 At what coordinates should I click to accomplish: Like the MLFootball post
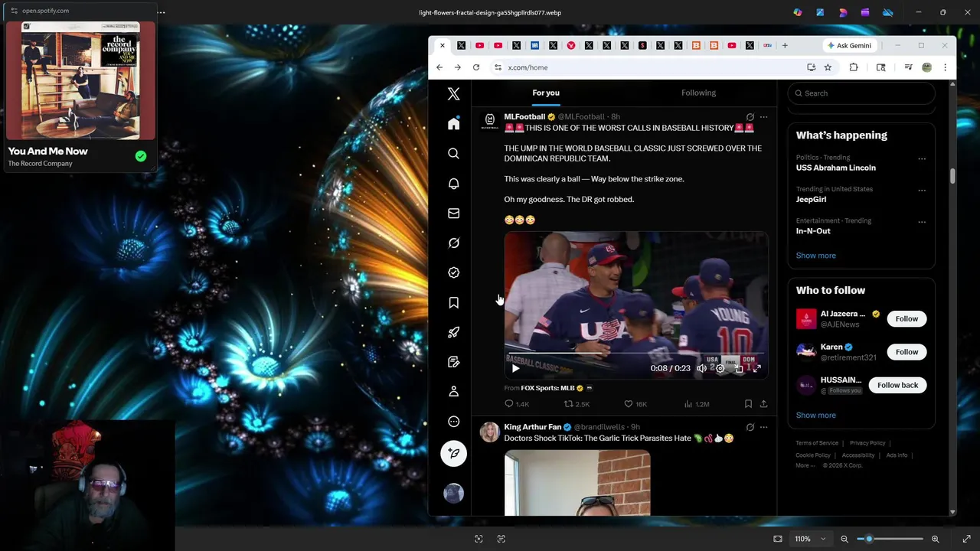coord(635,404)
